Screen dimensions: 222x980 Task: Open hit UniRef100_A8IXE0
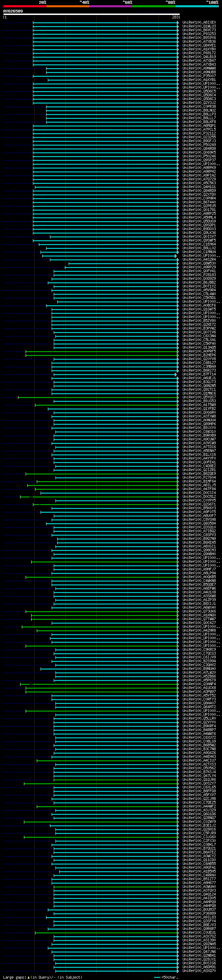pos(199,23)
